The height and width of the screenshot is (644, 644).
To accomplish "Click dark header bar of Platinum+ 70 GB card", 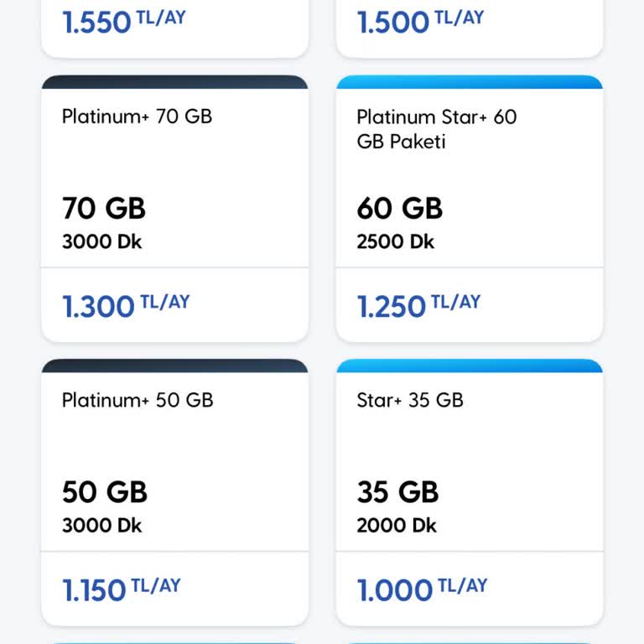I will click(174, 82).
